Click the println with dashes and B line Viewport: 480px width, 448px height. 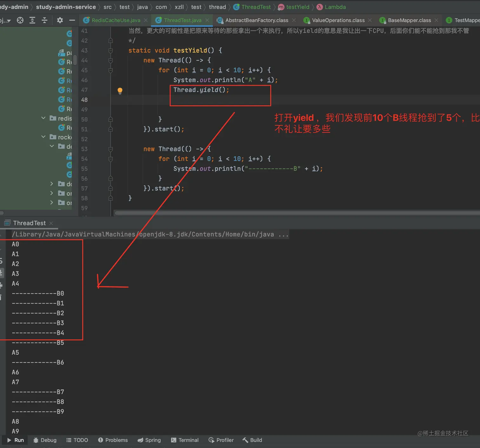coord(248,169)
